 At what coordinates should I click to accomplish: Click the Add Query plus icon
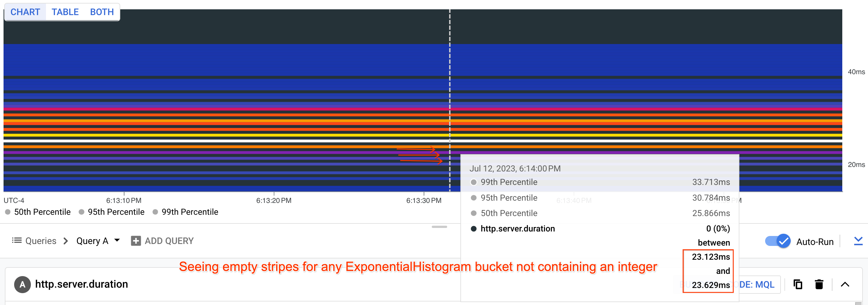coord(136,241)
